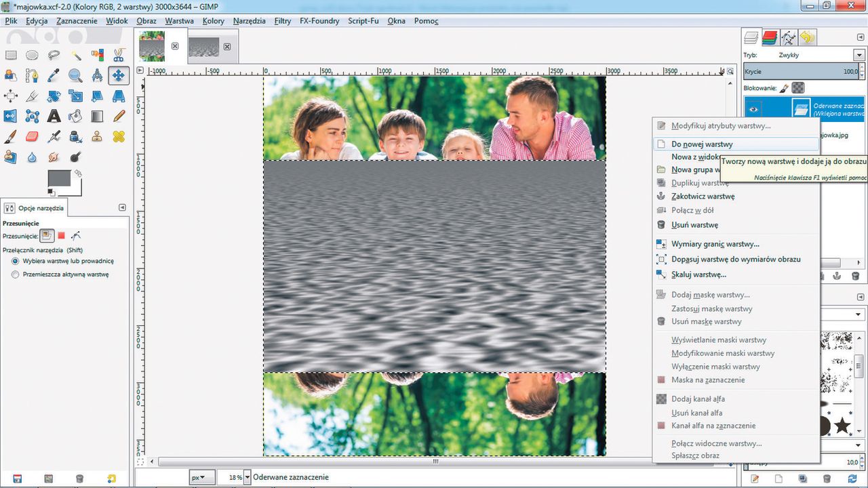Select the Measure compass tool
This screenshot has height=488, width=868.
pyautogui.click(x=97, y=76)
